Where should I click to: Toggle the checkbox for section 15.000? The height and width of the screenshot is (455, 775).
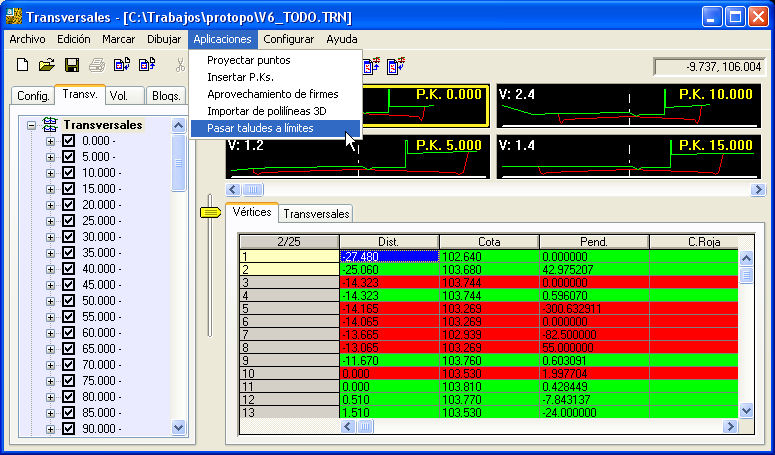tap(68, 189)
